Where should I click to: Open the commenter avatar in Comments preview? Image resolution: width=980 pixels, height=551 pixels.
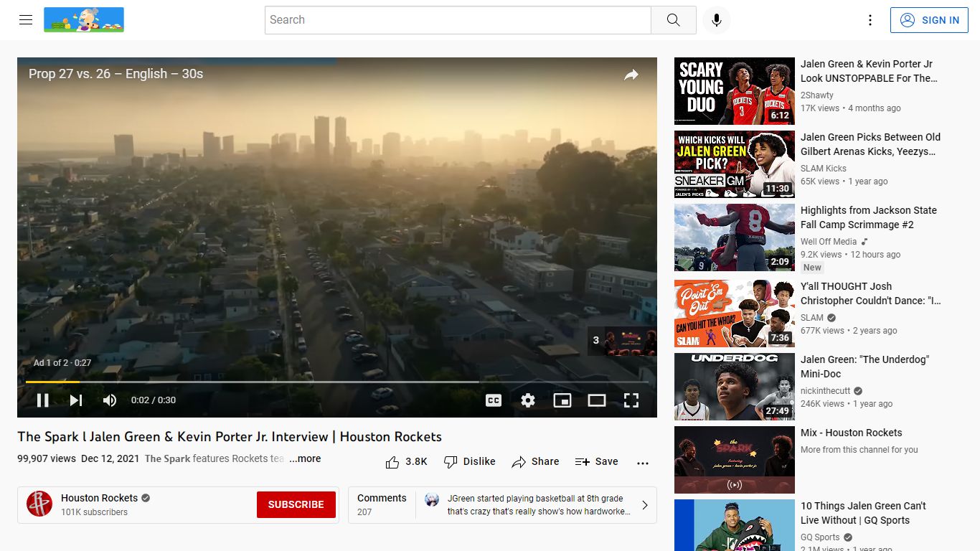point(432,500)
